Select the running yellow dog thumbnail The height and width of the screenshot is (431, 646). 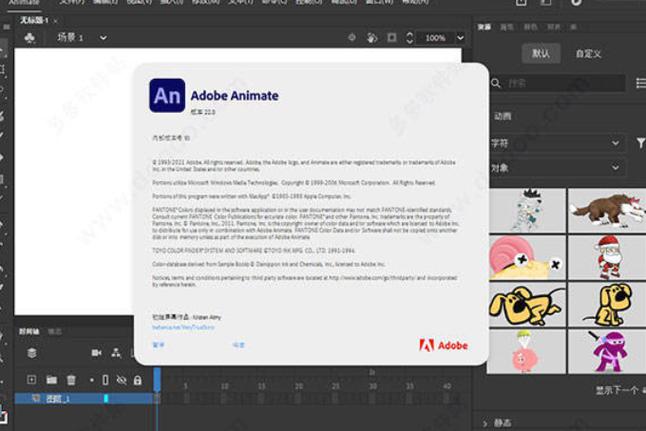(527, 304)
